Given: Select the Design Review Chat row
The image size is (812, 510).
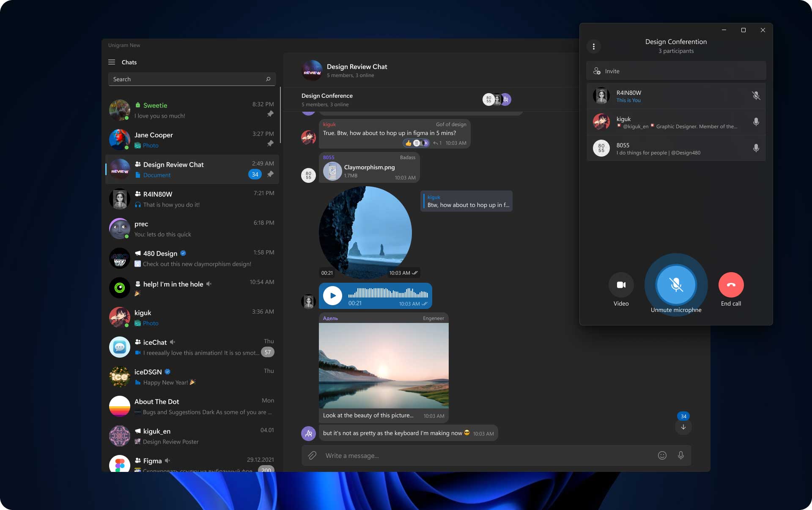Looking at the screenshot, I should point(192,169).
